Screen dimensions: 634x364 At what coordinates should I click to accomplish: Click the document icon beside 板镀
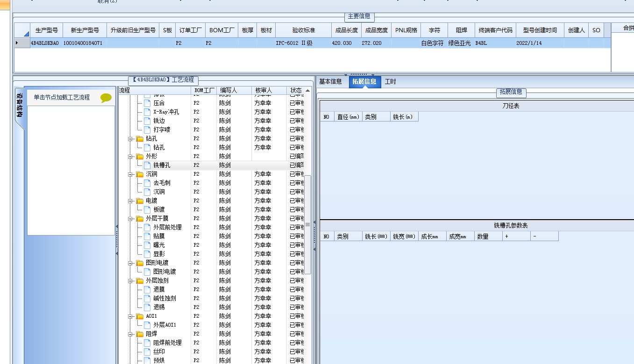click(147, 209)
